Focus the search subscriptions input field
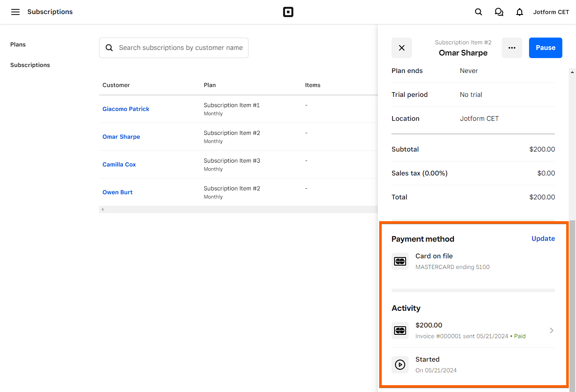Screen dimensions: 576x392 coord(181,48)
